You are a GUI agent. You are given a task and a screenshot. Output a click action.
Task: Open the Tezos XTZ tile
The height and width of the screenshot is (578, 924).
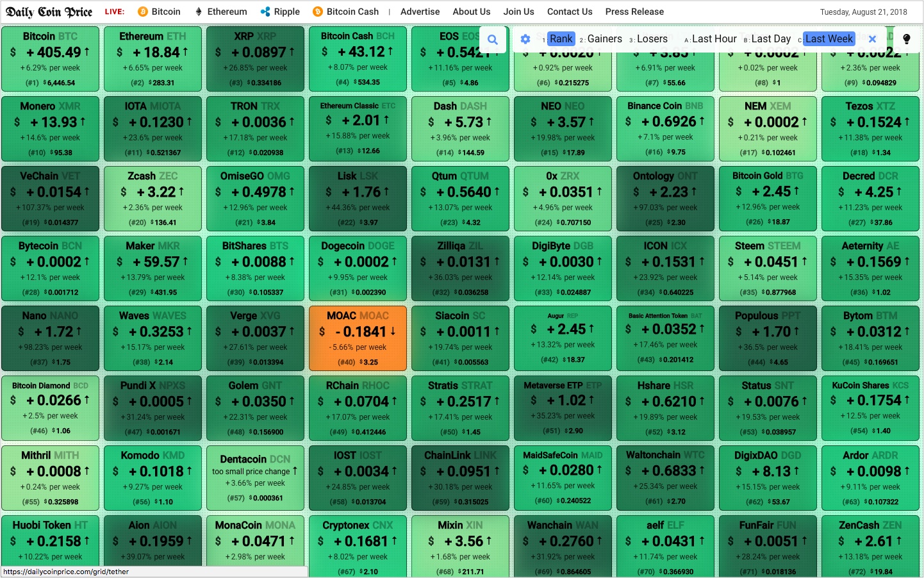point(871,129)
